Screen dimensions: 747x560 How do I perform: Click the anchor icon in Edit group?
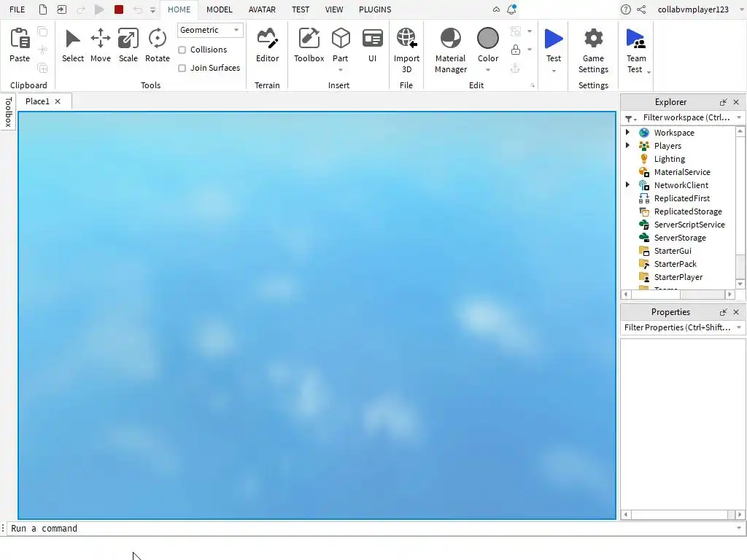point(516,69)
